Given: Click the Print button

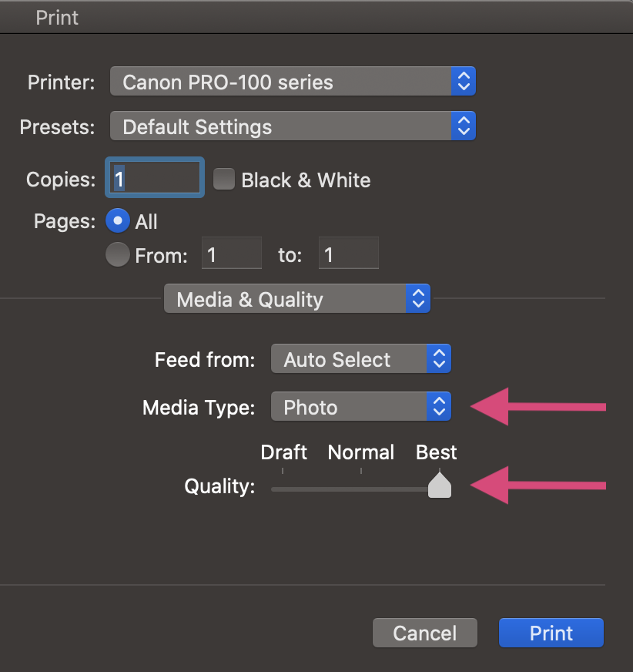Looking at the screenshot, I should point(551,633).
